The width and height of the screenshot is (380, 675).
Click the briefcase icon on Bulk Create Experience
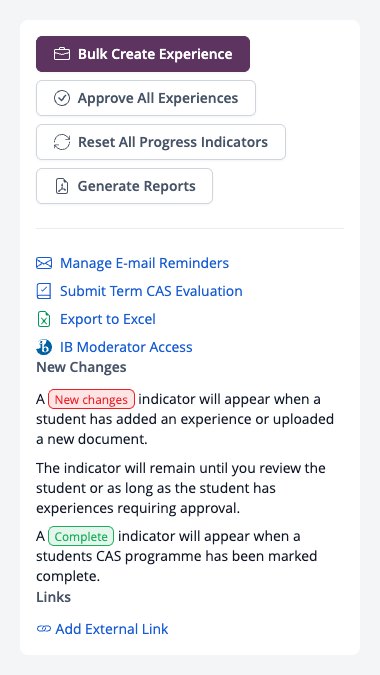click(62, 54)
